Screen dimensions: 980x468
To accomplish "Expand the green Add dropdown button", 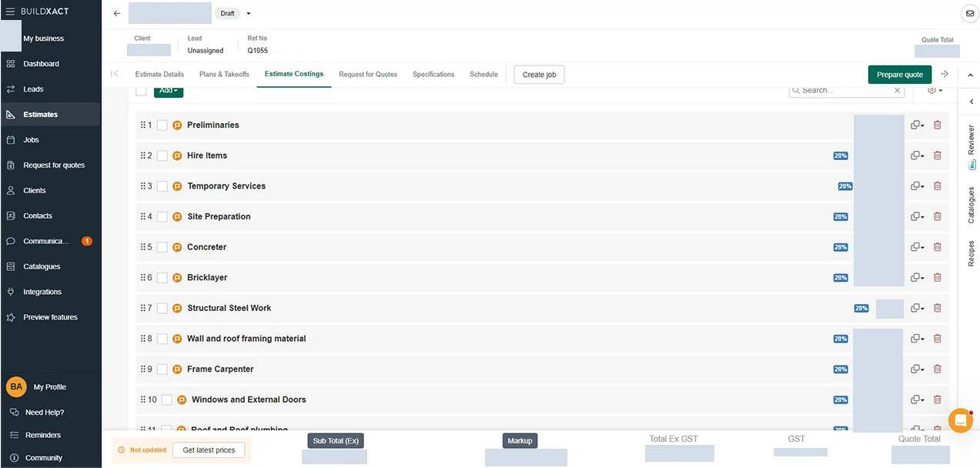I will click(x=169, y=90).
